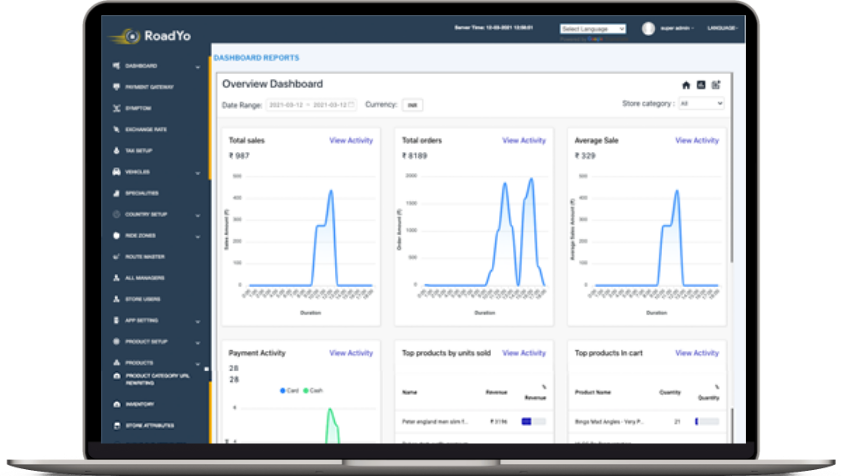
Task: Click the super admin avatar picture
Action: click(x=648, y=28)
